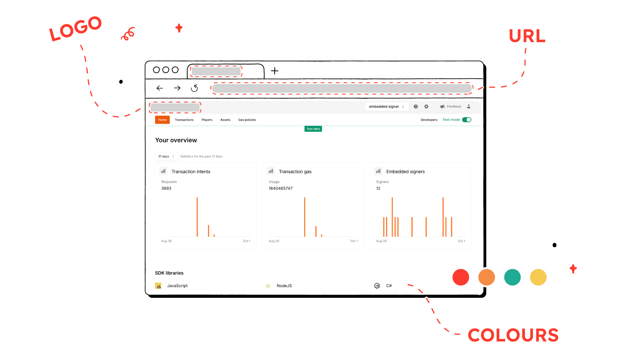
Task: Click the Developers link
Action: [428, 120]
